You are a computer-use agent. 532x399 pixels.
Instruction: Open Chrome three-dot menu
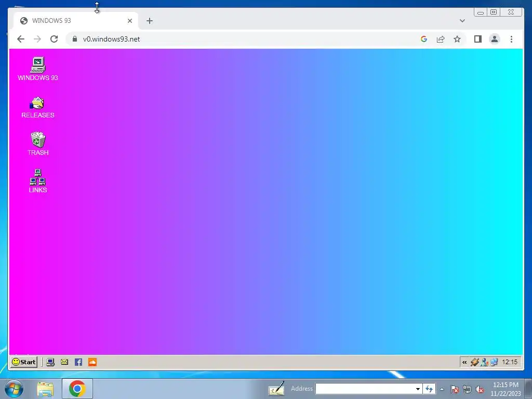point(511,39)
